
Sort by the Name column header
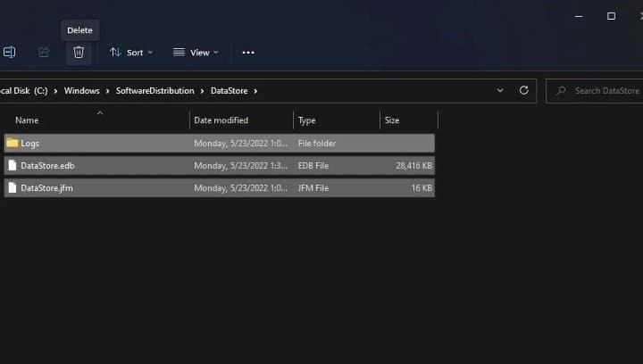pos(27,120)
